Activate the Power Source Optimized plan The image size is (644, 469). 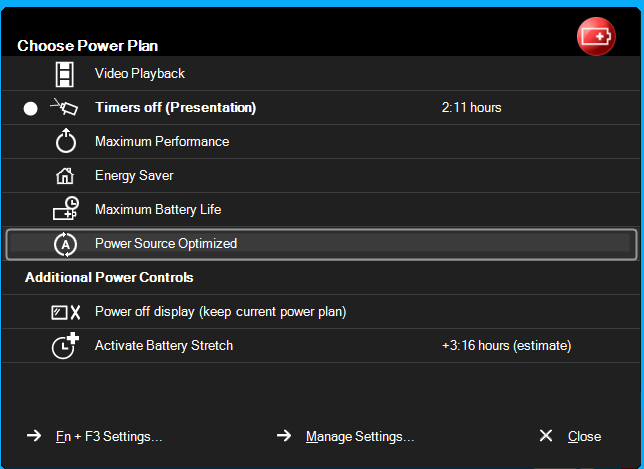[166, 244]
